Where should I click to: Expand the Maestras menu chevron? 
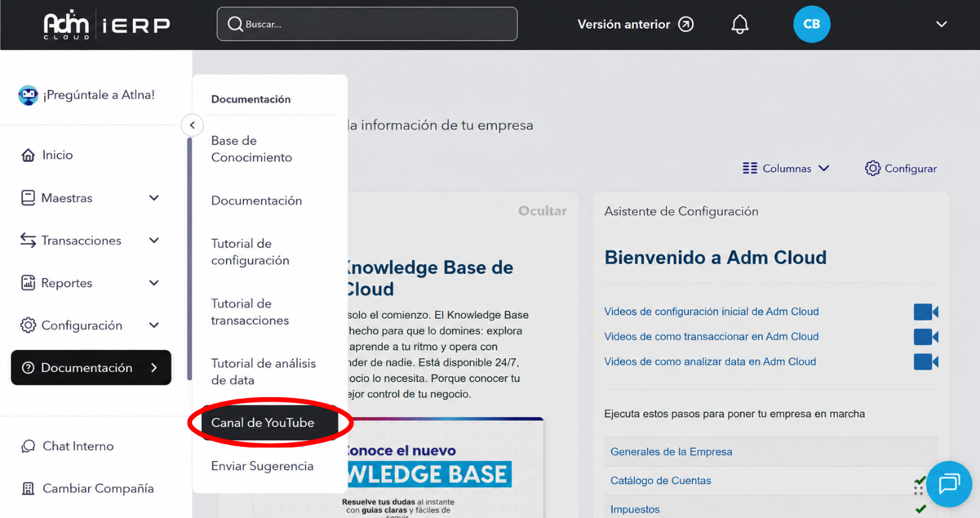[x=154, y=198]
